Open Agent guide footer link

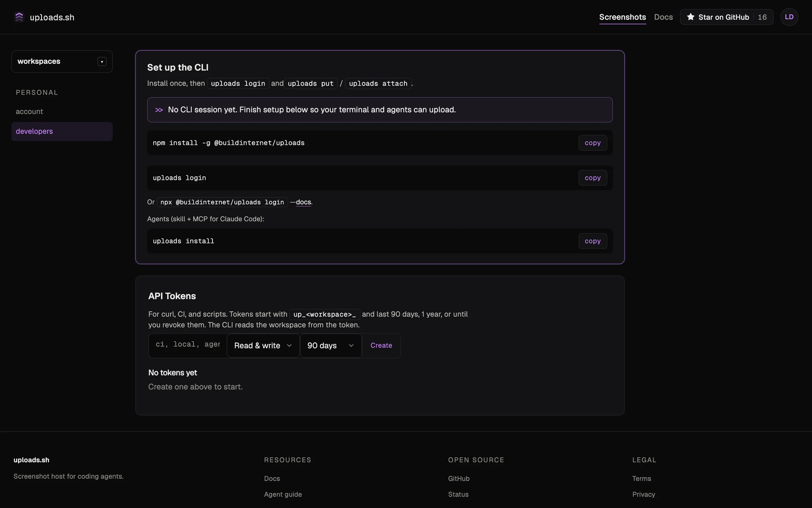pos(283,494)
